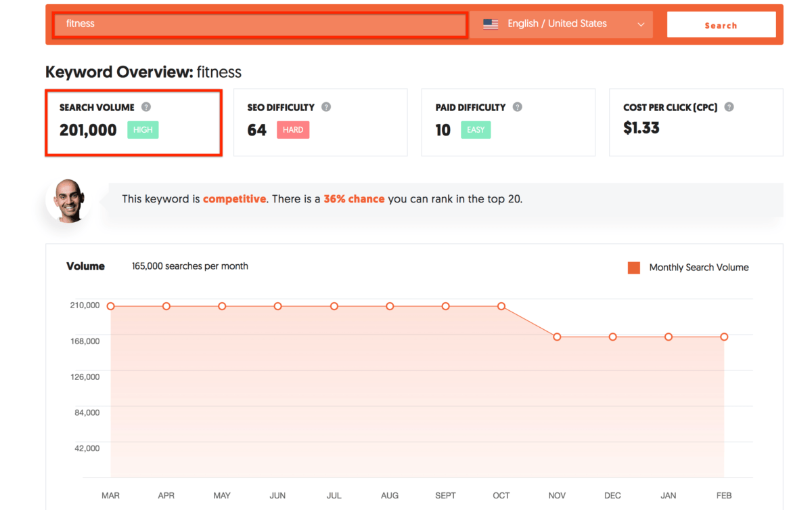Click the Volume chart heading
This screenshot has width=812, height=510.
click(85, 266)
